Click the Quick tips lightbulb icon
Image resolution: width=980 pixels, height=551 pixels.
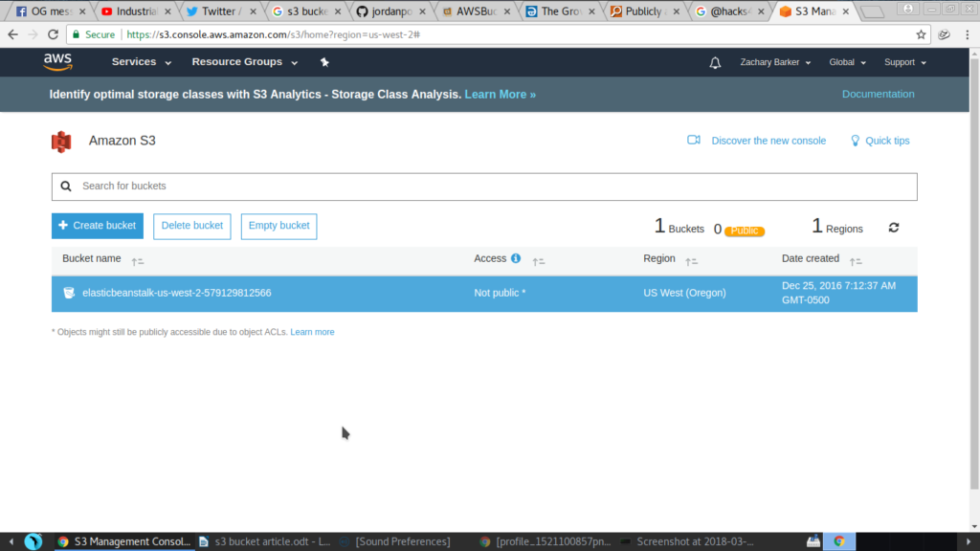(855, 140)
